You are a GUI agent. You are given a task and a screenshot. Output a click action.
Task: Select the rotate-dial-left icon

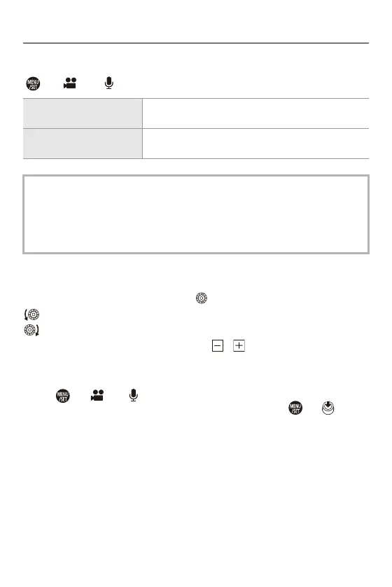click(31, 315)
